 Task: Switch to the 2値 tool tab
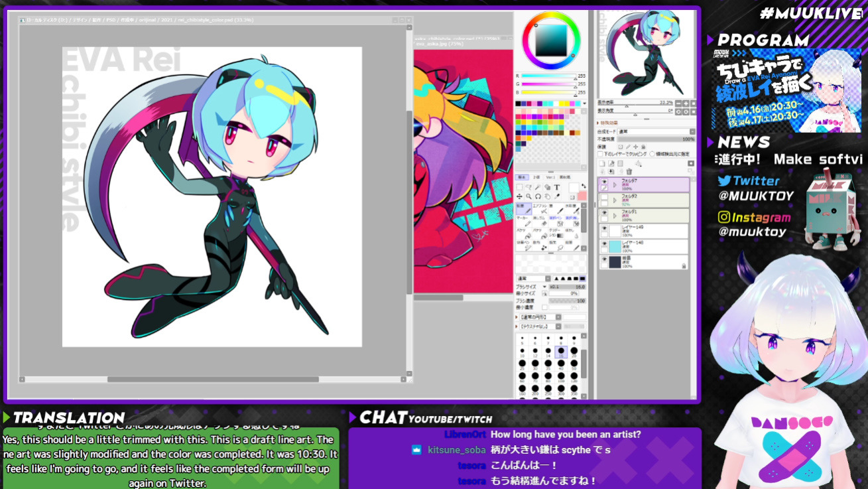[x=536, y=177]
